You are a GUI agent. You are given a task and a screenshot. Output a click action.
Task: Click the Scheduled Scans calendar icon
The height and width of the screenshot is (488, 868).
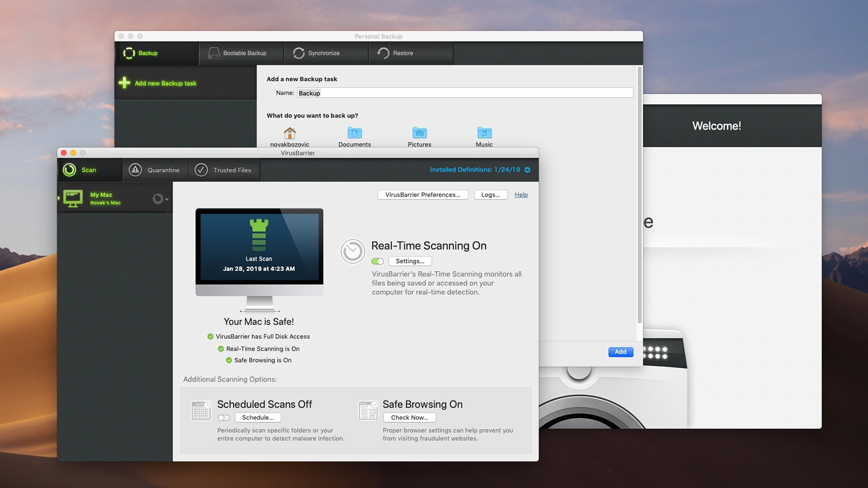pyautogui.click(x=201, y=410)
